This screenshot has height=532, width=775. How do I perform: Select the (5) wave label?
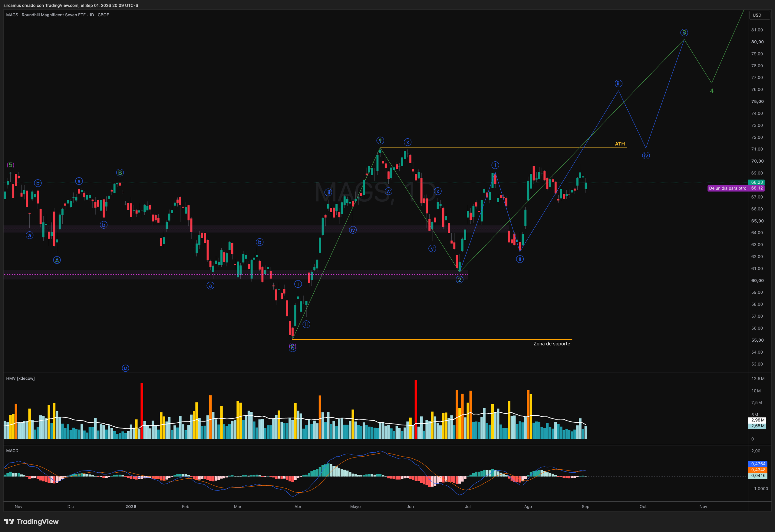[x=11, y=165]
